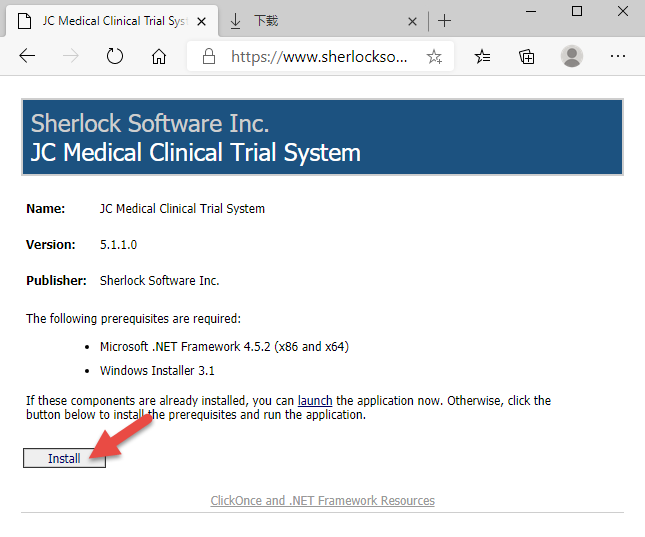Viewport: 645px width, 537px height.
Task: Open ClickOnce and .NET Framework Resources link
Action: point(322,500)
